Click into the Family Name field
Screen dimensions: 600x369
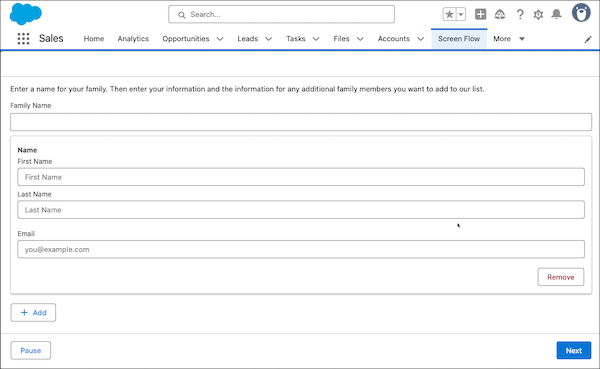click(x=301, y=122)
